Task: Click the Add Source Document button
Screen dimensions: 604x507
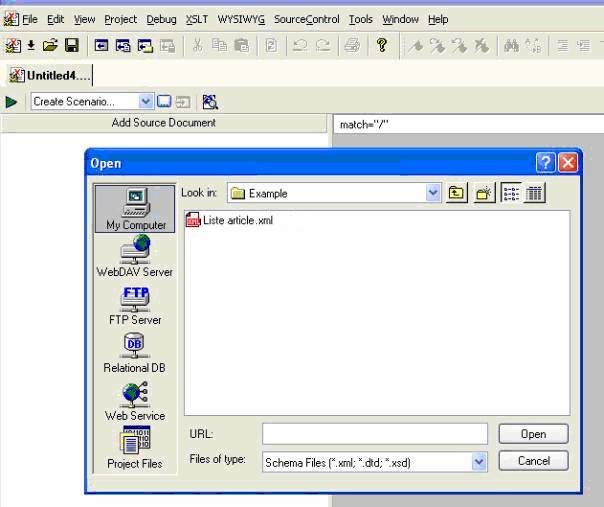Action: [x=164, y=123]
